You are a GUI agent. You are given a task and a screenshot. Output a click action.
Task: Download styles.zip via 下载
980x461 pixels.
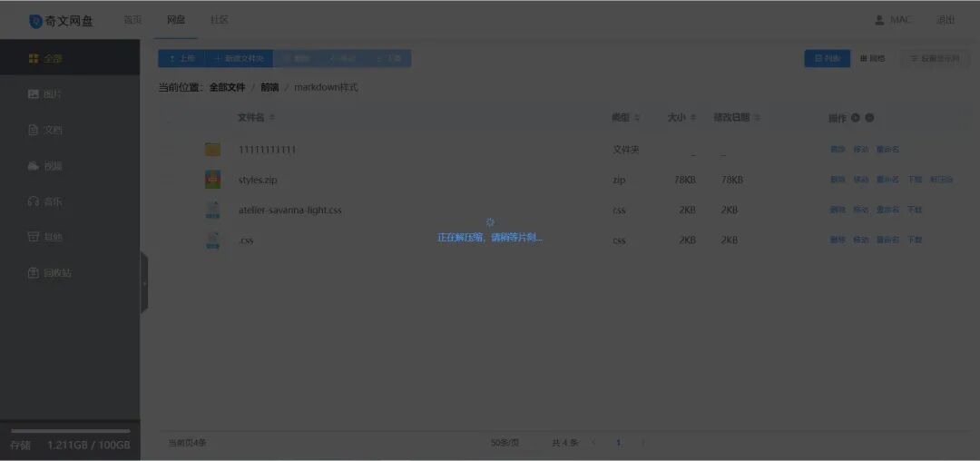click(915, 180)
